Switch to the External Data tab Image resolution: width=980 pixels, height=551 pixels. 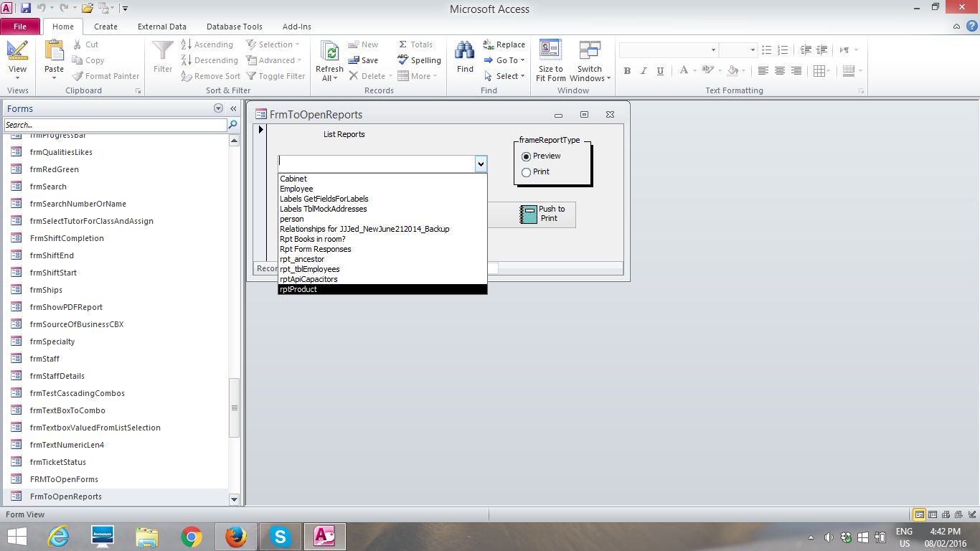coord(162,27)
